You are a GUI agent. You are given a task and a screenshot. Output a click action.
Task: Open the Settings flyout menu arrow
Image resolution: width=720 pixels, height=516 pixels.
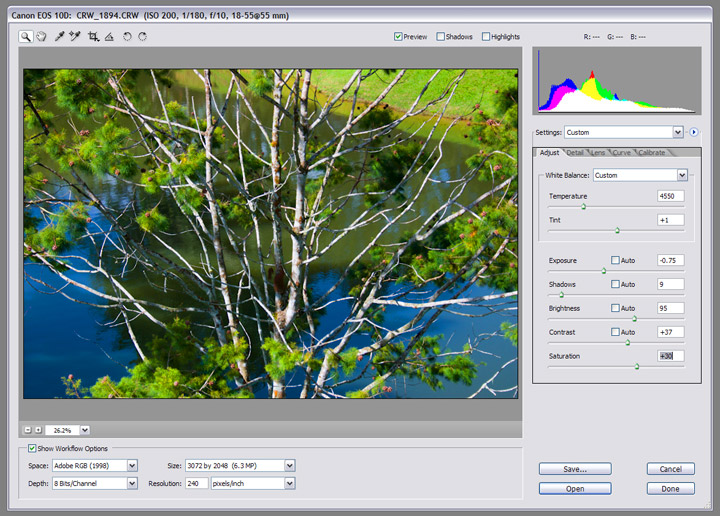pyautogui.click(x=692, y=132)
